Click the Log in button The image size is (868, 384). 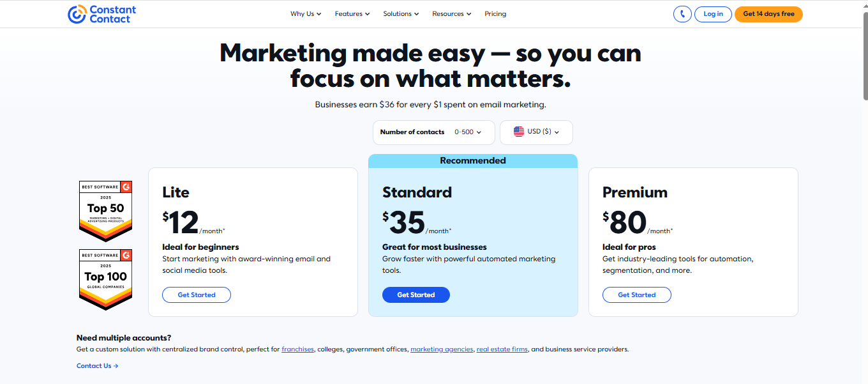pyautogui.click(x=713, y=14)
